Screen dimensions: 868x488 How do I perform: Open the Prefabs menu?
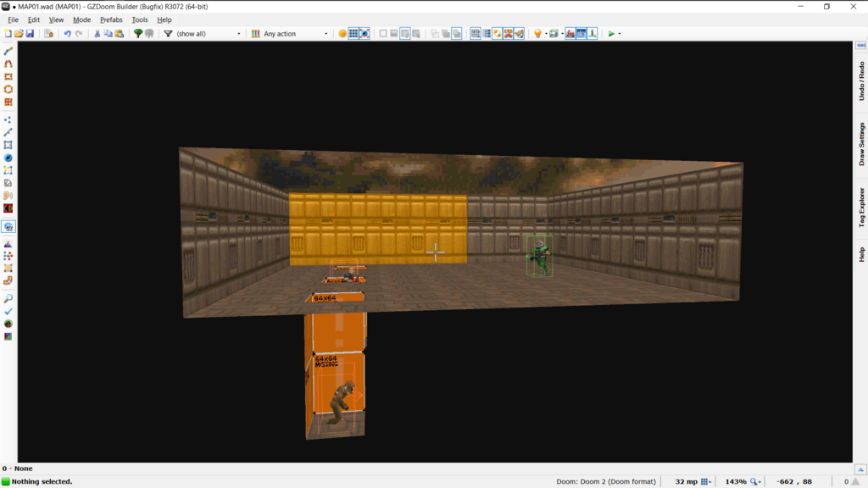111,19
